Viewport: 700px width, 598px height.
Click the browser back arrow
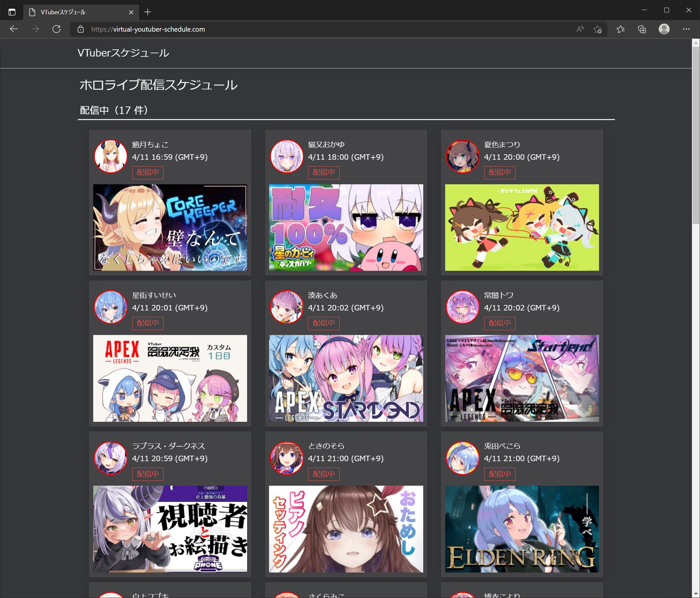tap(14, 29)
